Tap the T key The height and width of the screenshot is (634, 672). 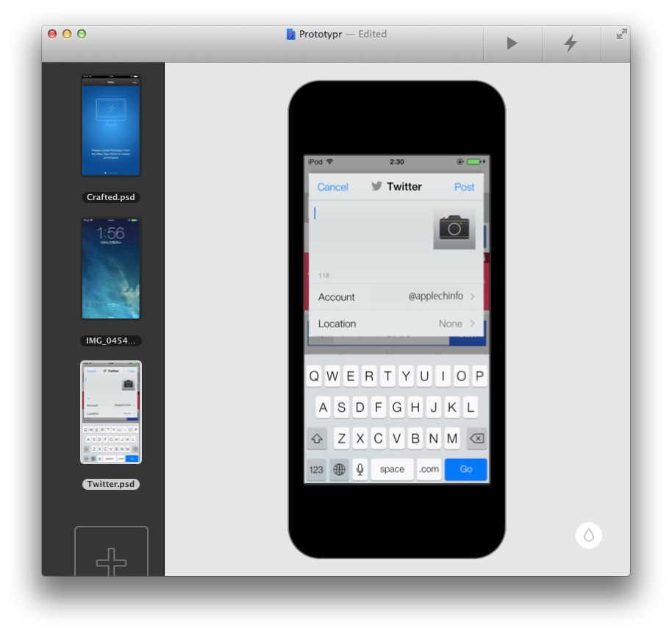tap(387, 376)
